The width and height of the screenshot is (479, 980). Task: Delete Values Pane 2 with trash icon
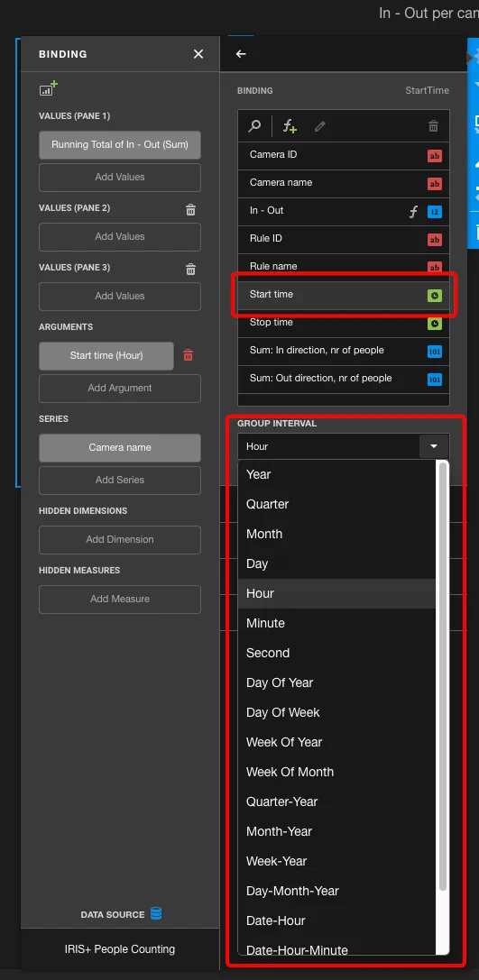190,210
